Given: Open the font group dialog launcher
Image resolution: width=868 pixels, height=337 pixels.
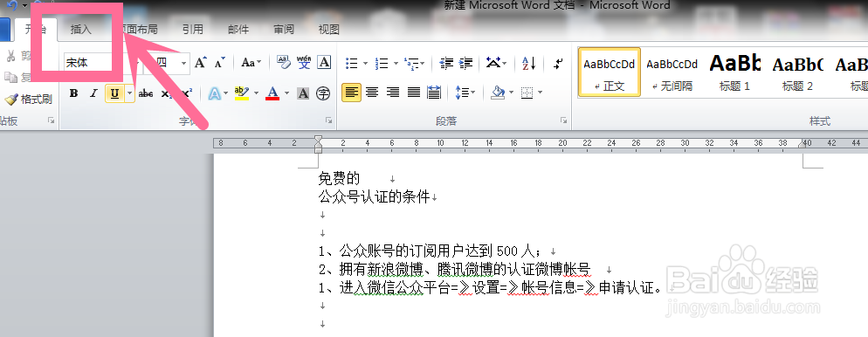Looking at the screenshot, I should point(329,120).
